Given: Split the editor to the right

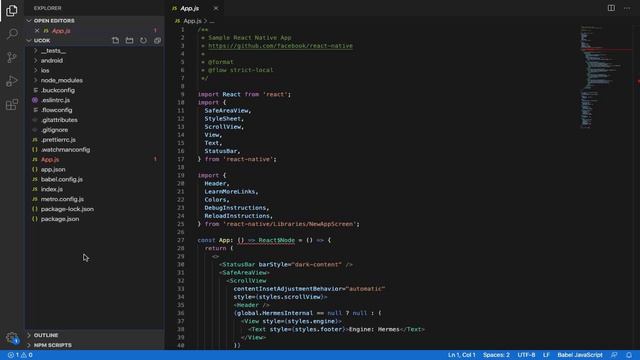Looking at the screenshot, I should click(x=611, y=8).
